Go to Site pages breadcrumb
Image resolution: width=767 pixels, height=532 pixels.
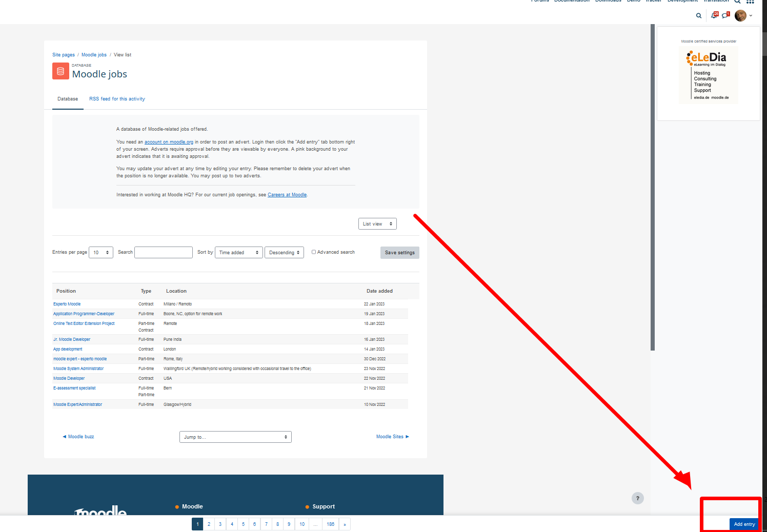click(64, 55)
